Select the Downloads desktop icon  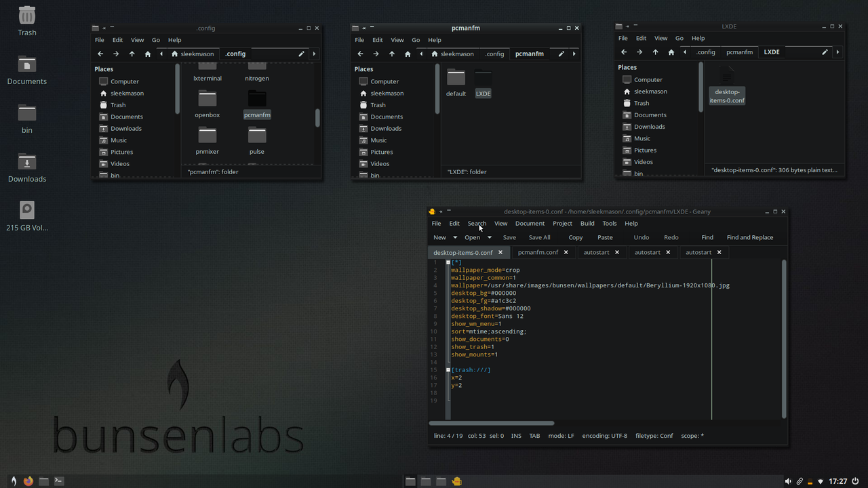point(27,167)
